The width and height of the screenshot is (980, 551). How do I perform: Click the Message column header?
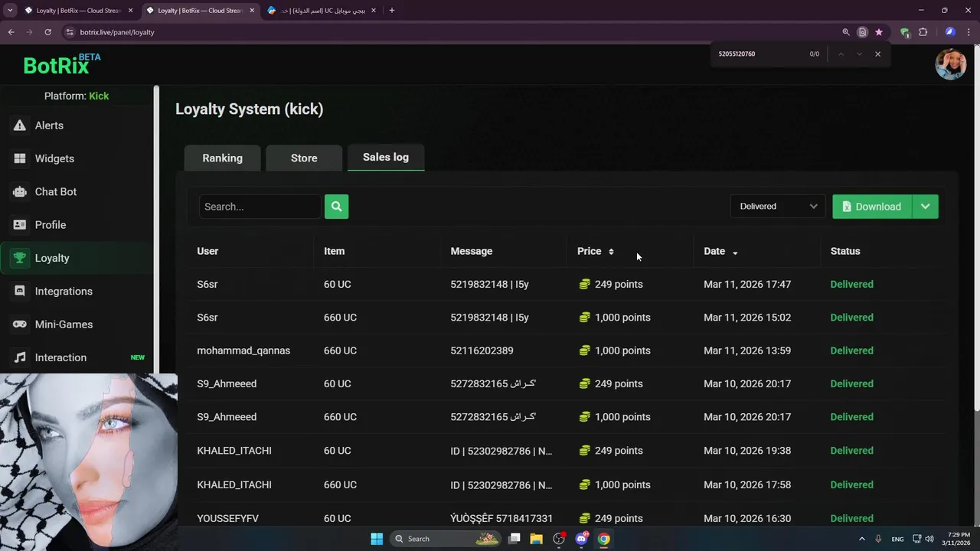pyautogui.click(x=471, y=251)
